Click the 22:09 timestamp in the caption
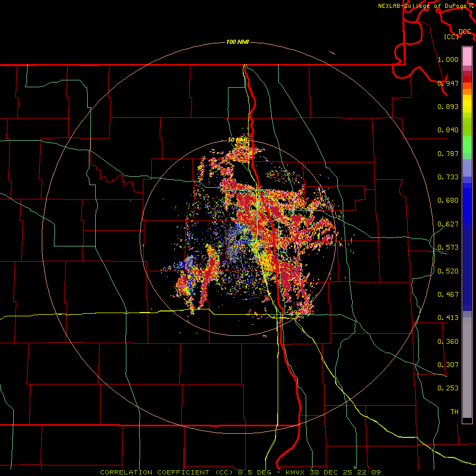 pyautogui.click(x=370, y=472)
